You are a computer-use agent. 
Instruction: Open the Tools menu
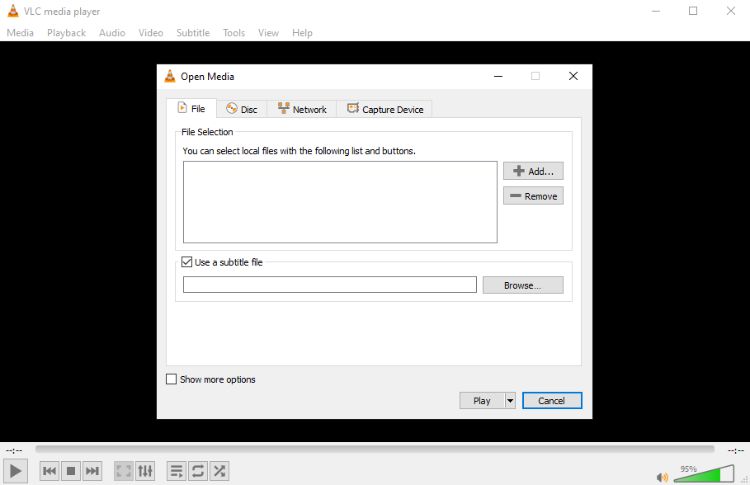click(234, 33)
